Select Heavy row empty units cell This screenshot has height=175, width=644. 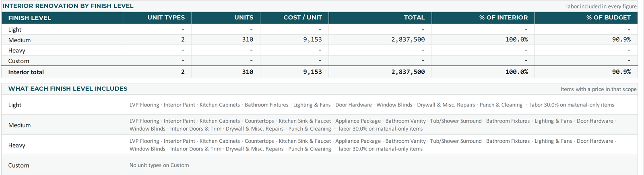226,50
